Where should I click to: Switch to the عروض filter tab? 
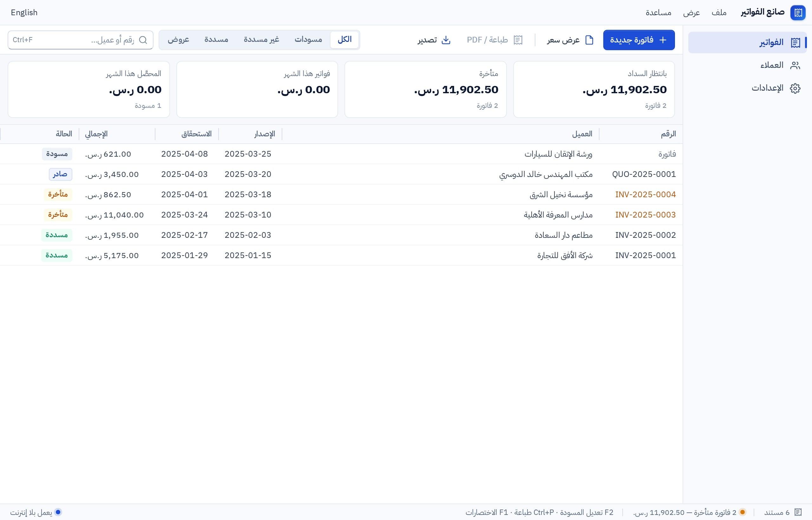178,40
